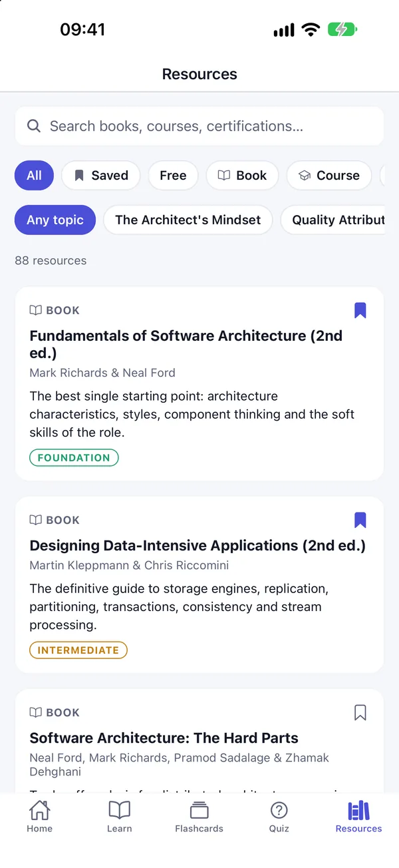Click the FOUNDATION level badge
The height and width of the screenshot is (868, 399).
click(x=74, y=458)
